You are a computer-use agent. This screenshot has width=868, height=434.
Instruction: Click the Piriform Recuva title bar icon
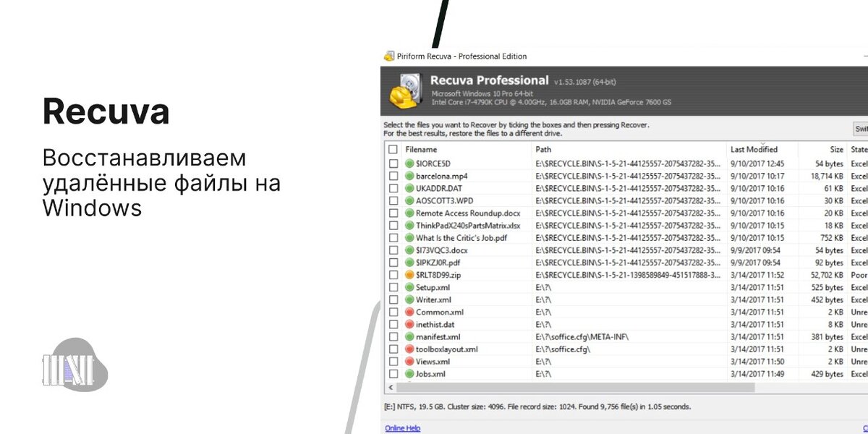(x=389, y=56)
